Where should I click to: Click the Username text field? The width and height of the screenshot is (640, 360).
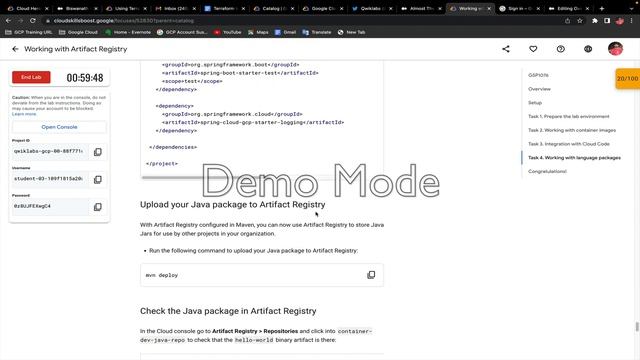[x=50, y=179]
